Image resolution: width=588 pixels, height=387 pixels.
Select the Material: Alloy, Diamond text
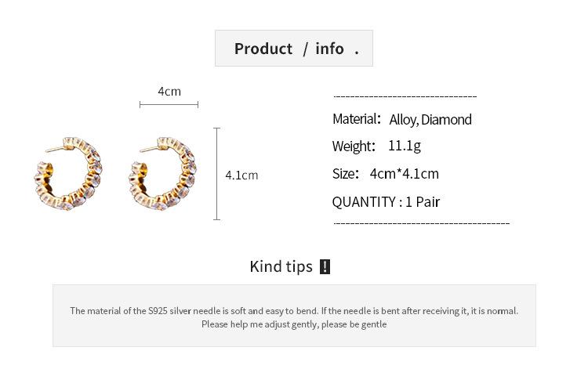click(x=401, y=119)
